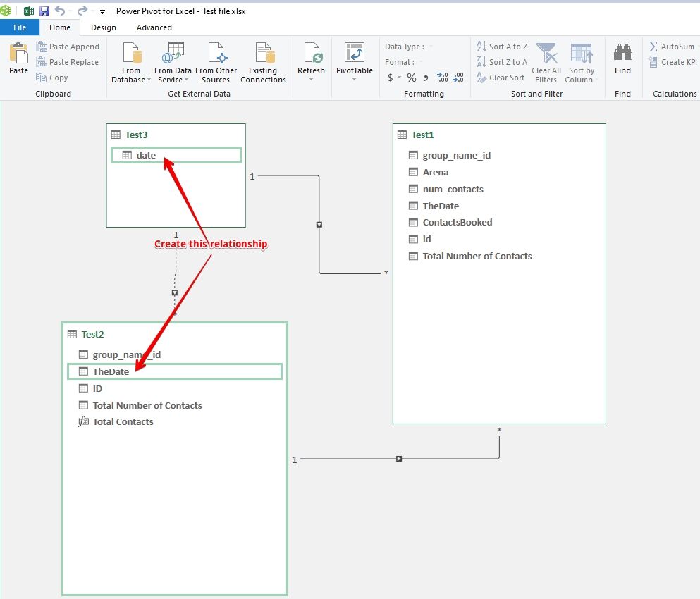
Task: Switch to the Design tab
Action: point(104,27)
